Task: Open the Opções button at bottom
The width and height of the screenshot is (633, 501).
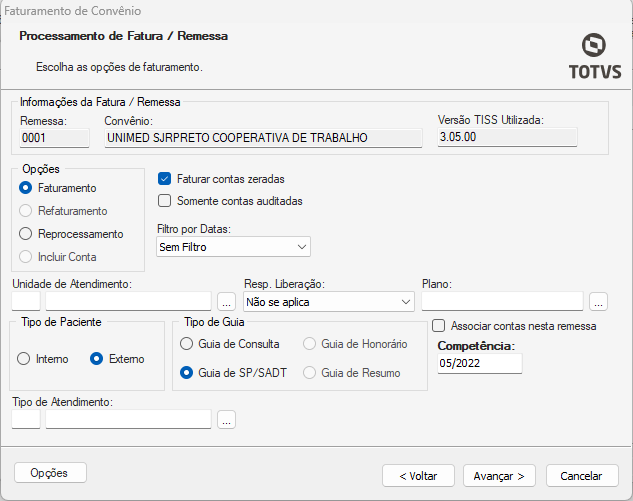Action: [x=50, y=472]
